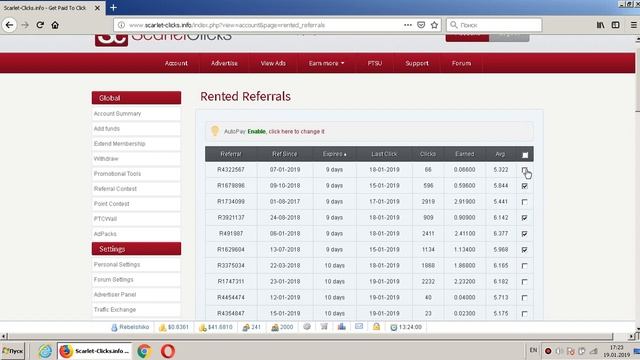Click the 2000 counter icon in status bar
The height and width of the screenshot is (360, 640).
coord(275,327)
